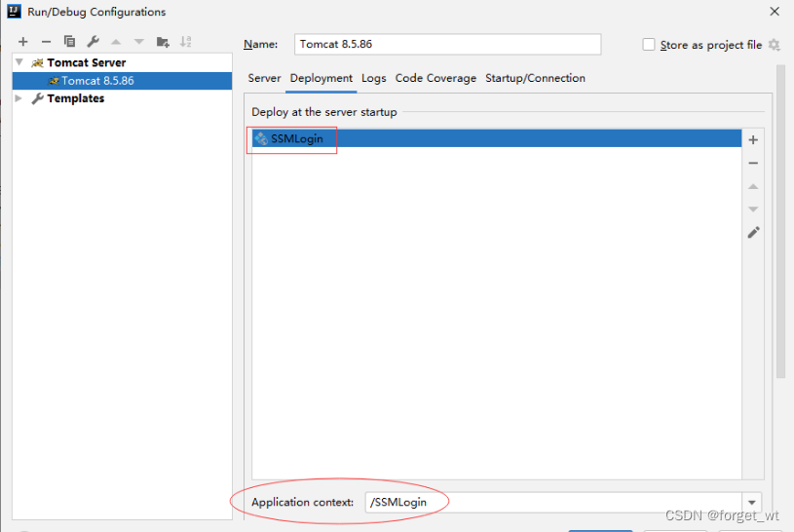Open the Startup/Connection tab
The image size is (794, 532).
click(535, 78)
